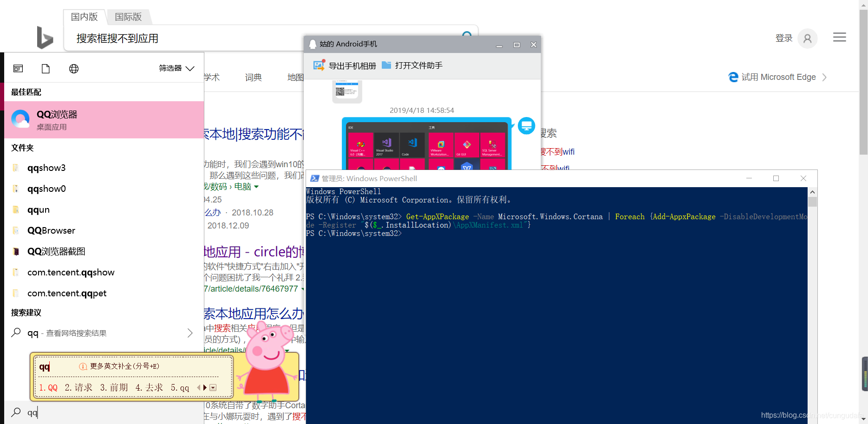Choose IME candidate 3. 前期
Viewport: 868px width, 424px height.
[x=114, y=387]
